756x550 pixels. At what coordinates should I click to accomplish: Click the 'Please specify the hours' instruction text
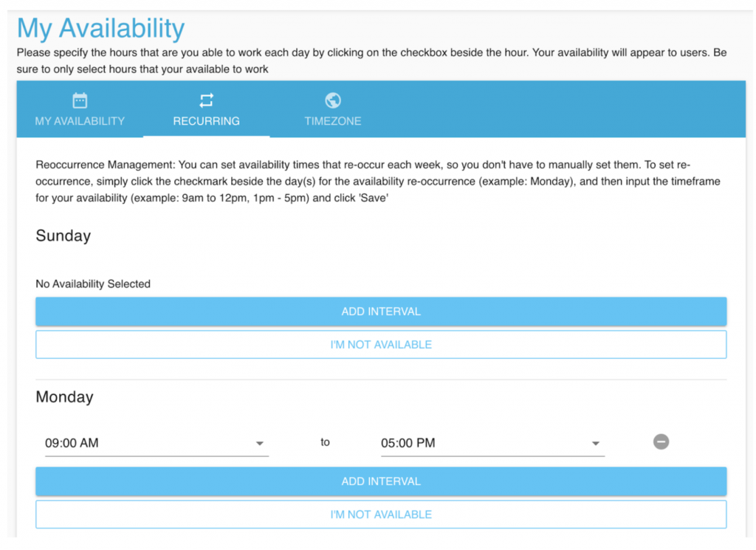tap(372, 61)
